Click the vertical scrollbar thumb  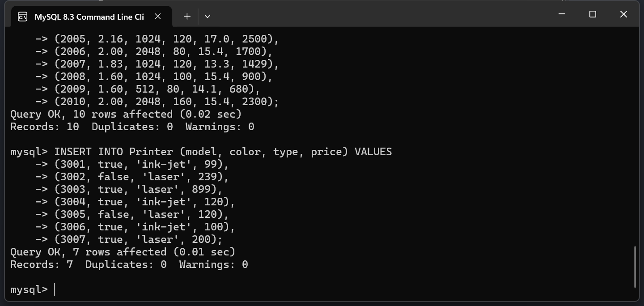click(x=635, y=267)
